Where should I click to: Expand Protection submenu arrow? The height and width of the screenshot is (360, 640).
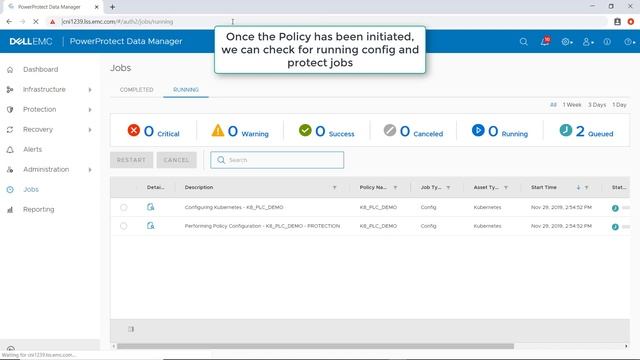click(90, 110)
